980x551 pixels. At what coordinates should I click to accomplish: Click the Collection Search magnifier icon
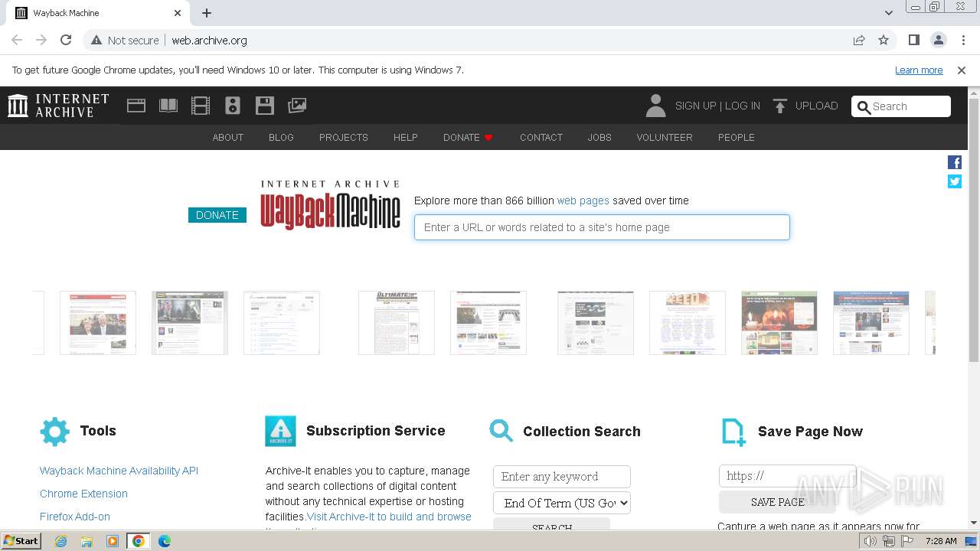coord(501,431)
